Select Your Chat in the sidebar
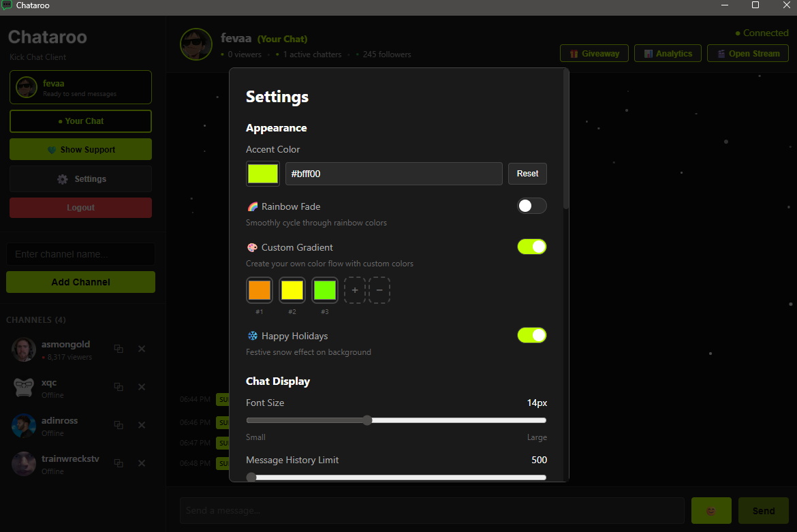The image size is (797, 532). click(80, 121)
